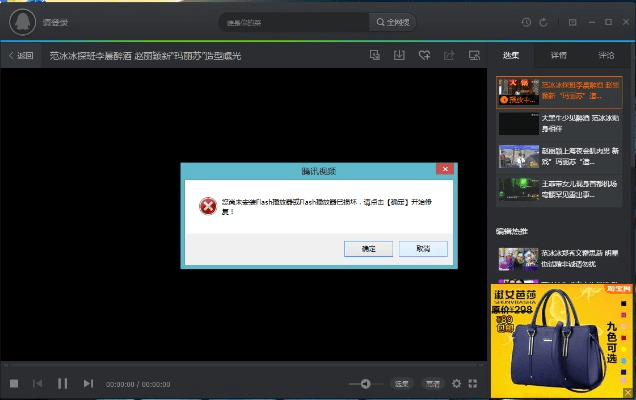Screen dimensions: 636x400
Task: Open the video quality (高清) selector
Action: 432,383
